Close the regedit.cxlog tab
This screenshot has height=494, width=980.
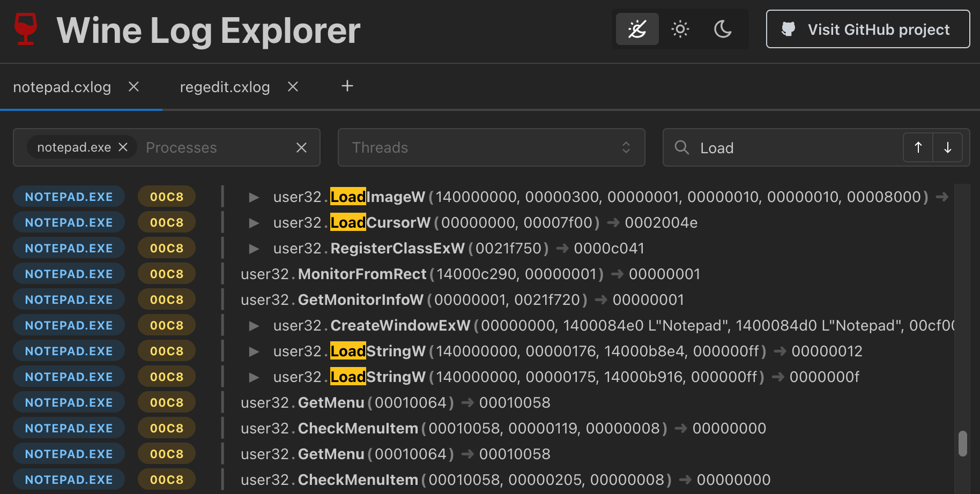click(293, 87)
